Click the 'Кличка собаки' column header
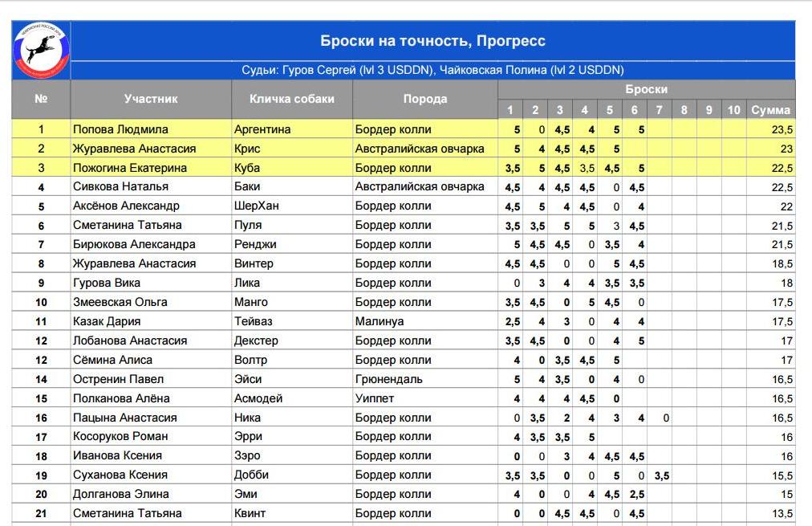 tap(292, 99)
